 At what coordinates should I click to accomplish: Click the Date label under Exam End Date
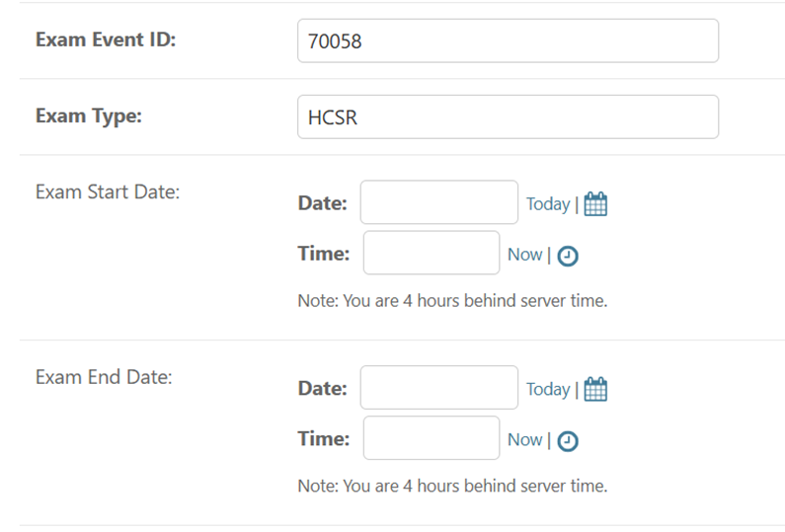coord(323,388)
